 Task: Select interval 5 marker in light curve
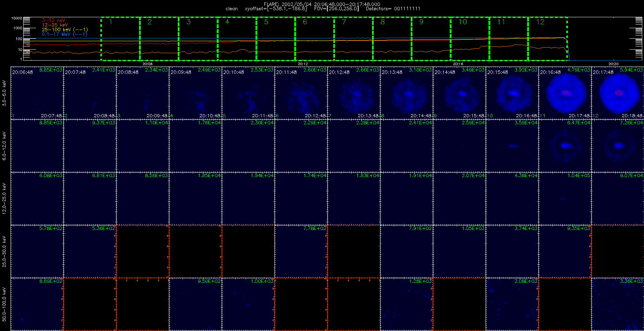tap(276, 39)
